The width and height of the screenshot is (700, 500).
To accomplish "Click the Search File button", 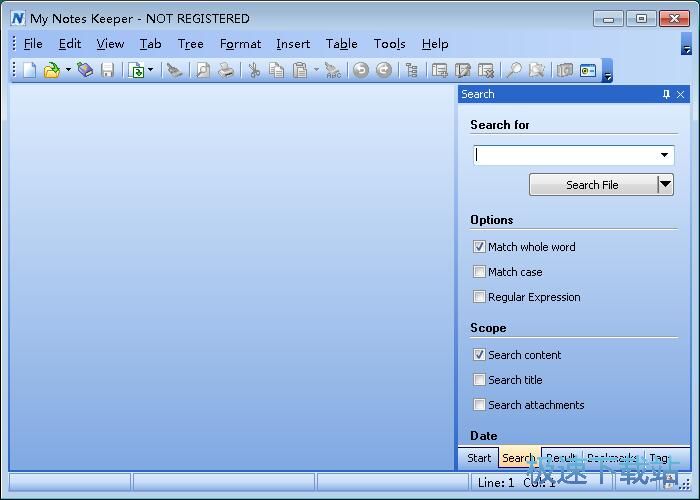I will pyautogui.click(x=593, y=185).
